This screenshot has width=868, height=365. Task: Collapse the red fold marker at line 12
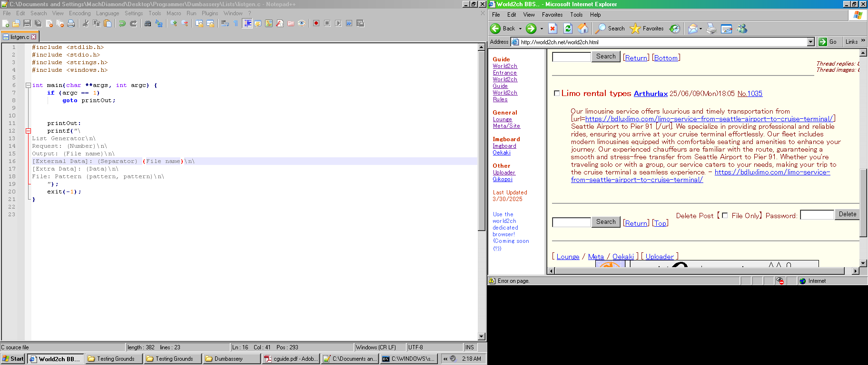coord(28,131)
